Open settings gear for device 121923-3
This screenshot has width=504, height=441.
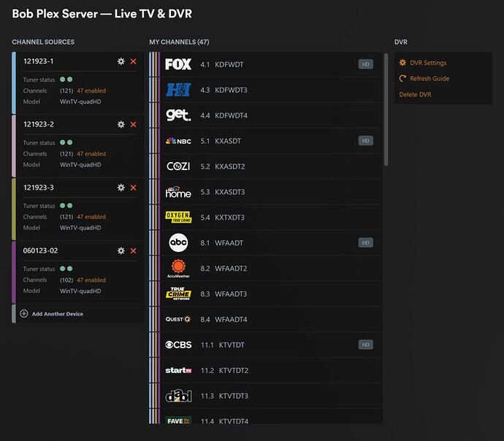click(x=121, y=188)
